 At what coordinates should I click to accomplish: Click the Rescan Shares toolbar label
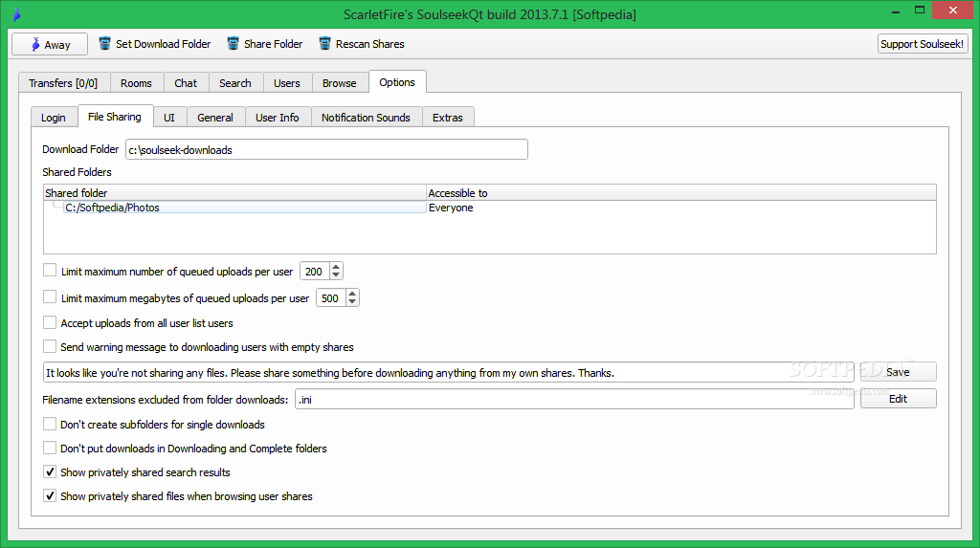(370, 44)
